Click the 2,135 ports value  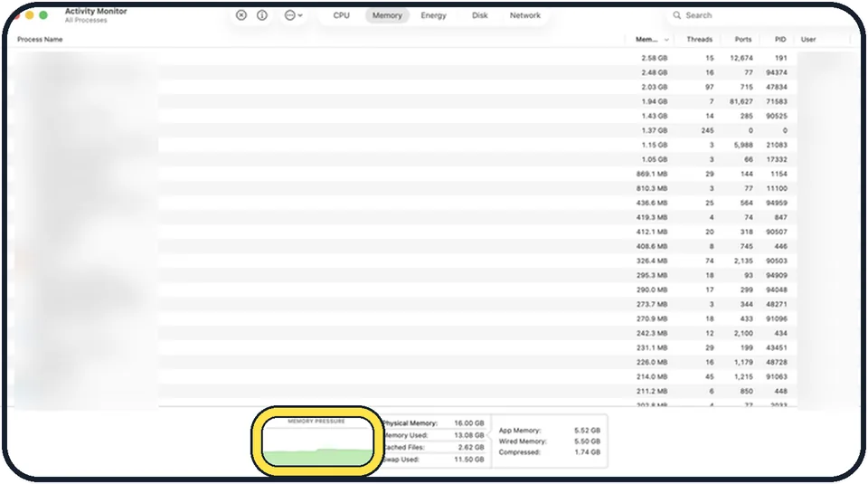[743, 261]
